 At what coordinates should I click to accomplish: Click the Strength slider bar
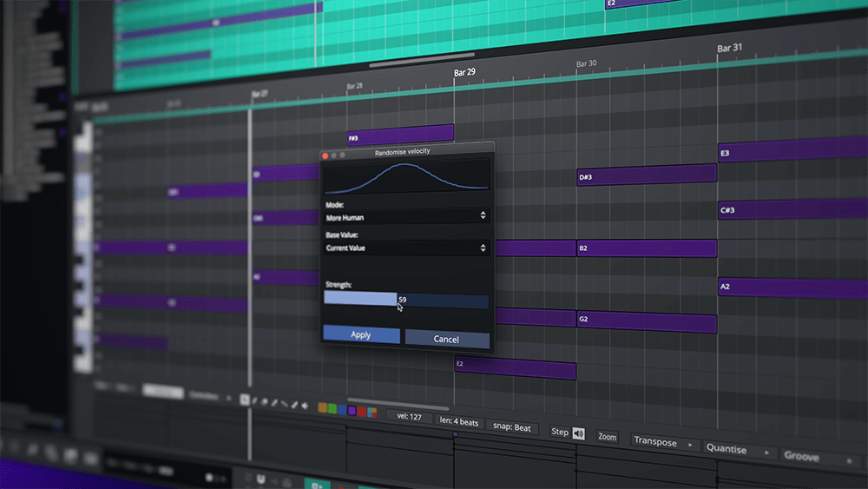(x=405, y=301)
